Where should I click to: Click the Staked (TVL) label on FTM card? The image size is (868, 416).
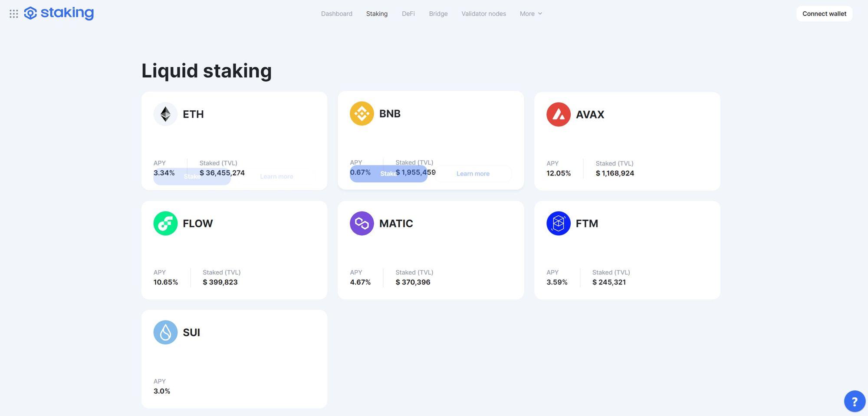[611, 272]
